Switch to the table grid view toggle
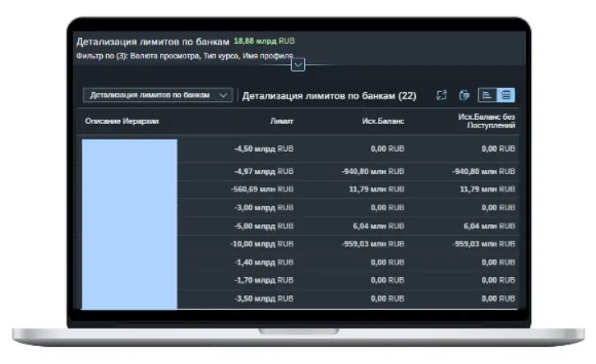596x364 pixels. (506, 95)
